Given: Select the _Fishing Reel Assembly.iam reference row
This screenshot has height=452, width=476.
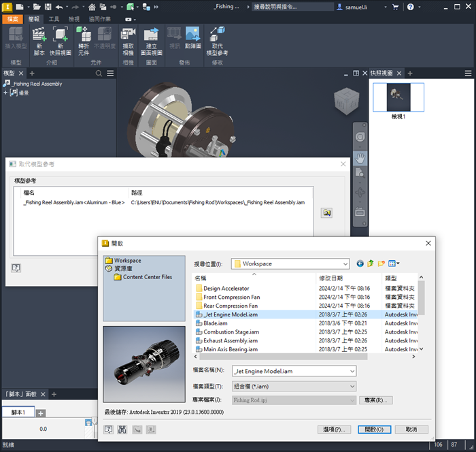Looking at the screenshot, I should pos(164,202).
